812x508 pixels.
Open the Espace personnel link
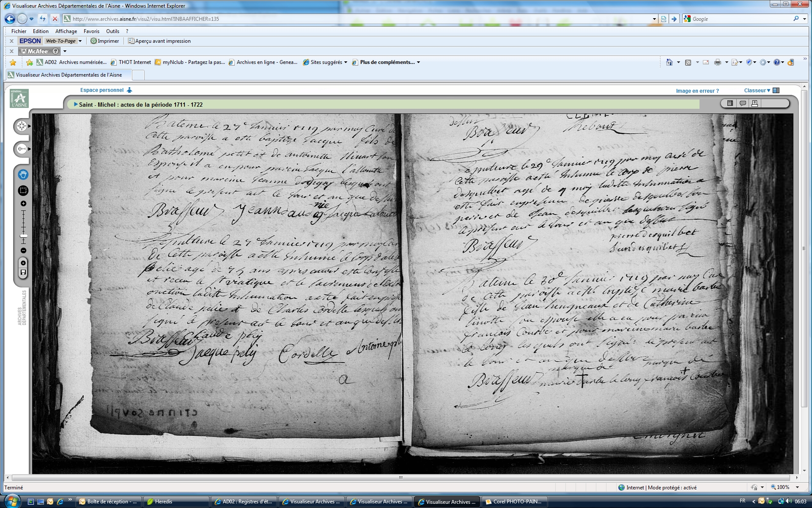(x=102, y=90)
